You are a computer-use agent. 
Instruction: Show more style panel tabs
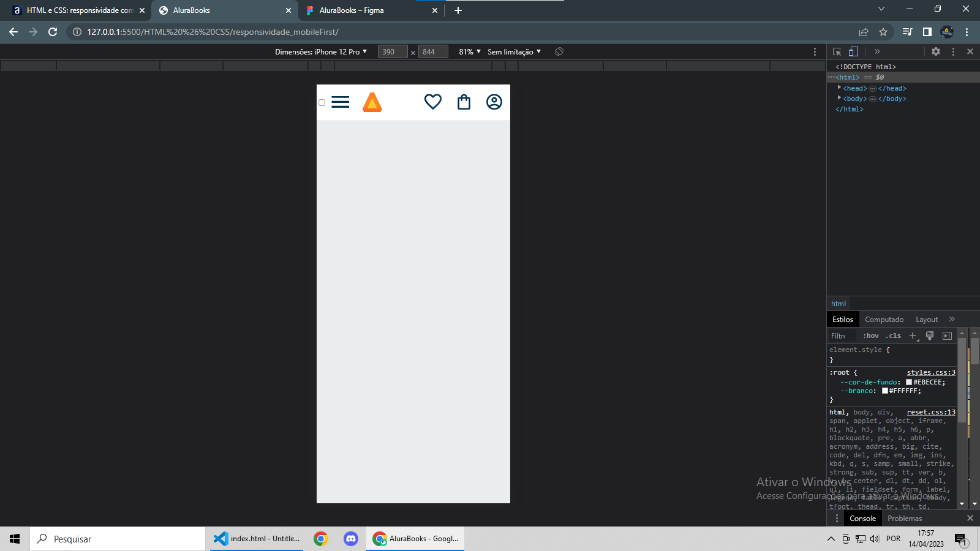952,319
